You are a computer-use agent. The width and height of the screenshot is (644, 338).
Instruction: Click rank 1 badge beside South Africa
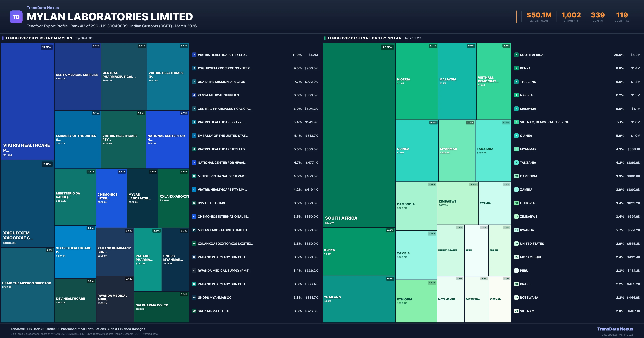[516, 55]
